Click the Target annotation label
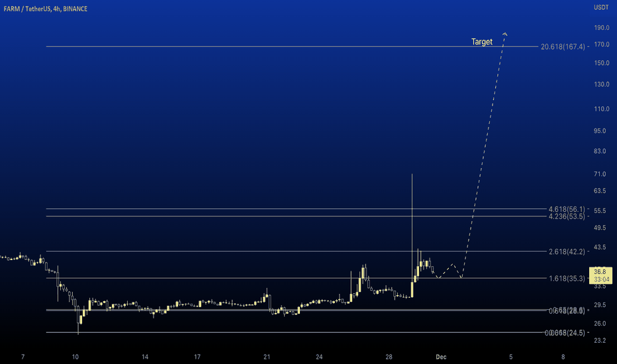617x364 pixels. coord(482,42)
